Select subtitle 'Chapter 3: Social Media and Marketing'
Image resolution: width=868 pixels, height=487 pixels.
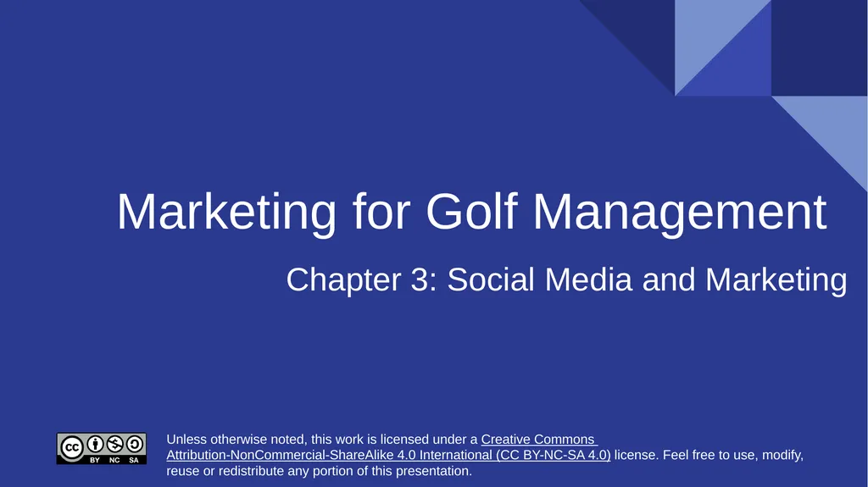[566, 279]
